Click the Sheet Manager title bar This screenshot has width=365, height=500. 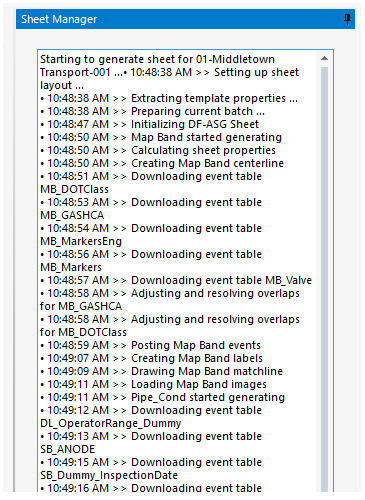point(185,19)
